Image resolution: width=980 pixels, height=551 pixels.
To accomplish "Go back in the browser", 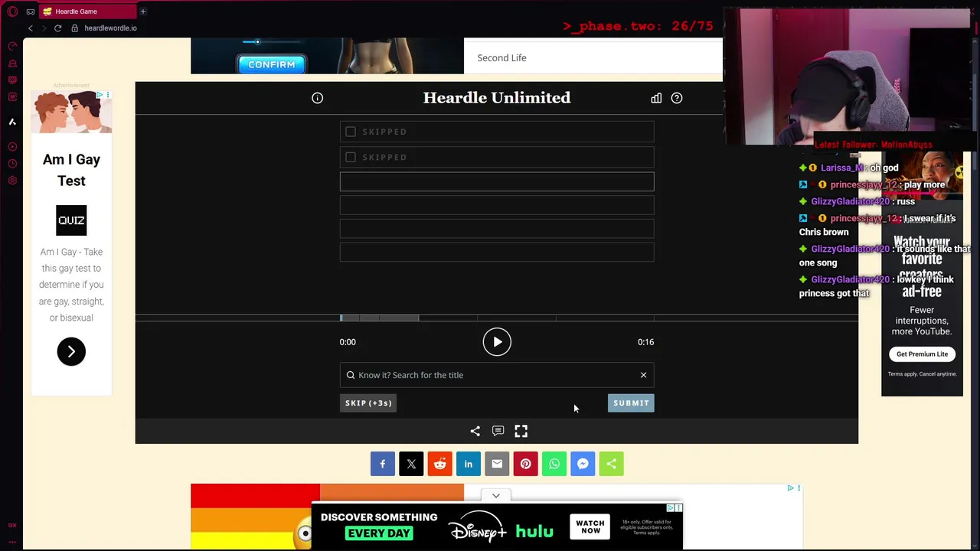I will pyautogui.click(x=31, y=28).
